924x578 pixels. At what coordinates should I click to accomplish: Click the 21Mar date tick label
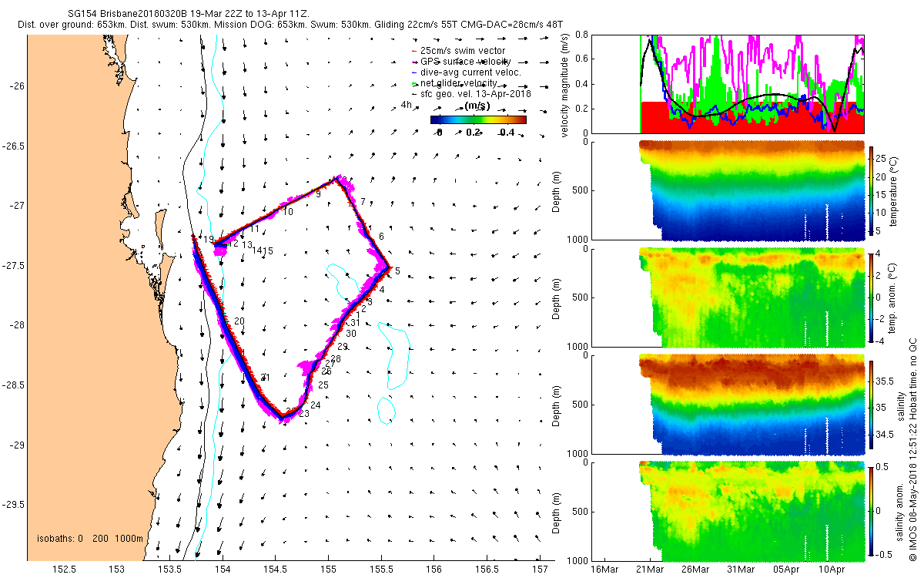(650, 570)
